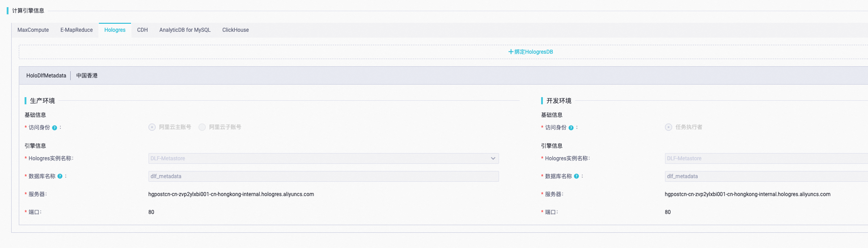Click development server hostname text

(x=747, y=194)
